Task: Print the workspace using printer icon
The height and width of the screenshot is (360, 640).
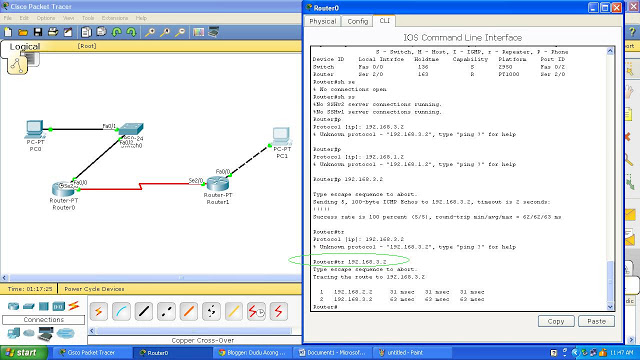Action: click(53, 32)
